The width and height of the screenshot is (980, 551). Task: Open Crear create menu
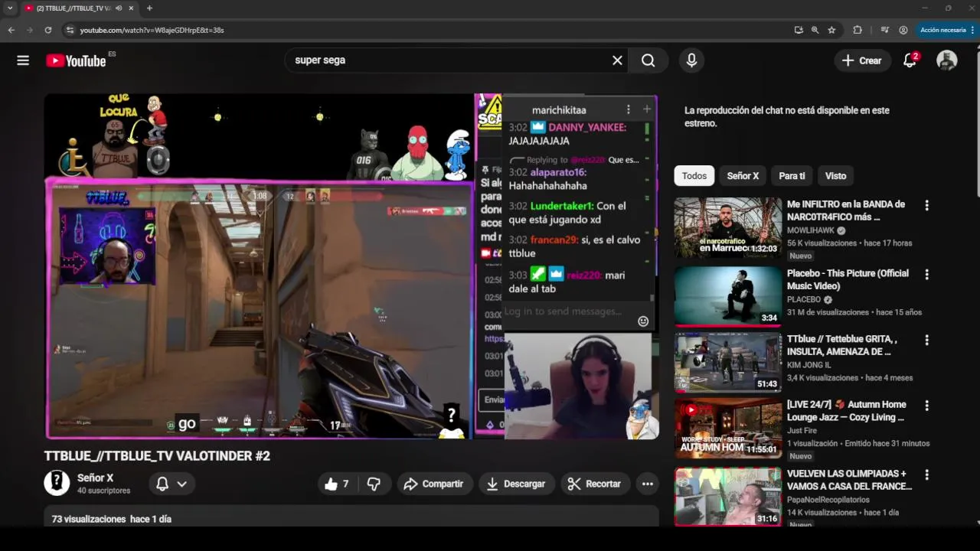point(862,60)
